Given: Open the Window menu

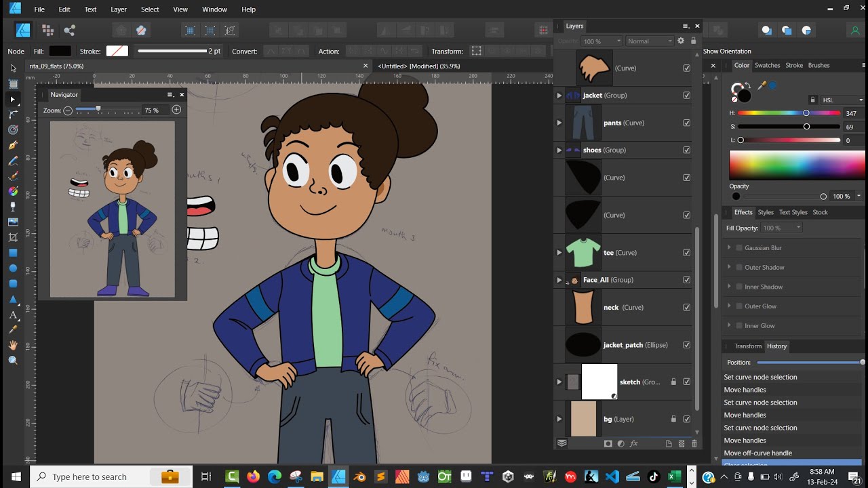Looking at the screenshot, I should pyautogui.click(x=214, y=9).
